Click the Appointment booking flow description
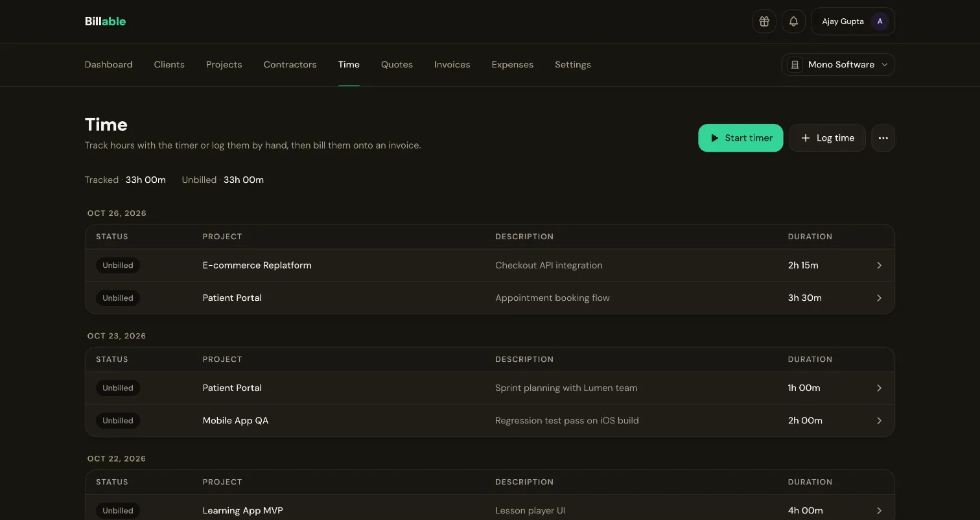This screenshot has height=520, width=980. pos(552,298)
